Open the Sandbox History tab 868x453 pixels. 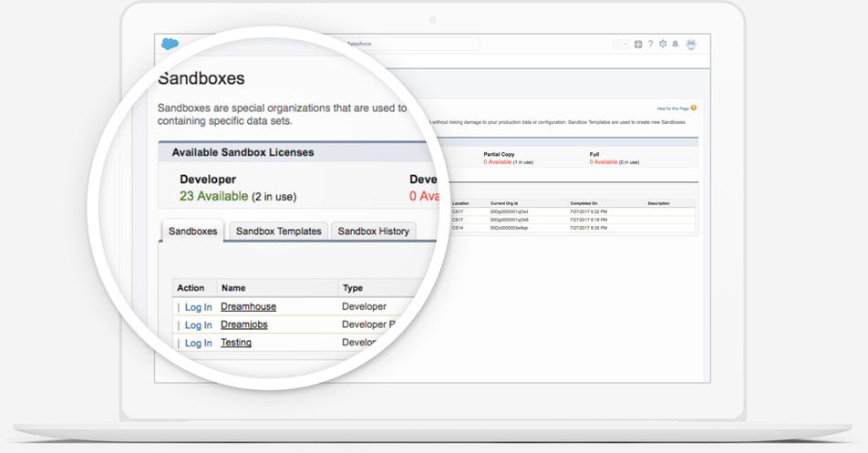[373, 232]
